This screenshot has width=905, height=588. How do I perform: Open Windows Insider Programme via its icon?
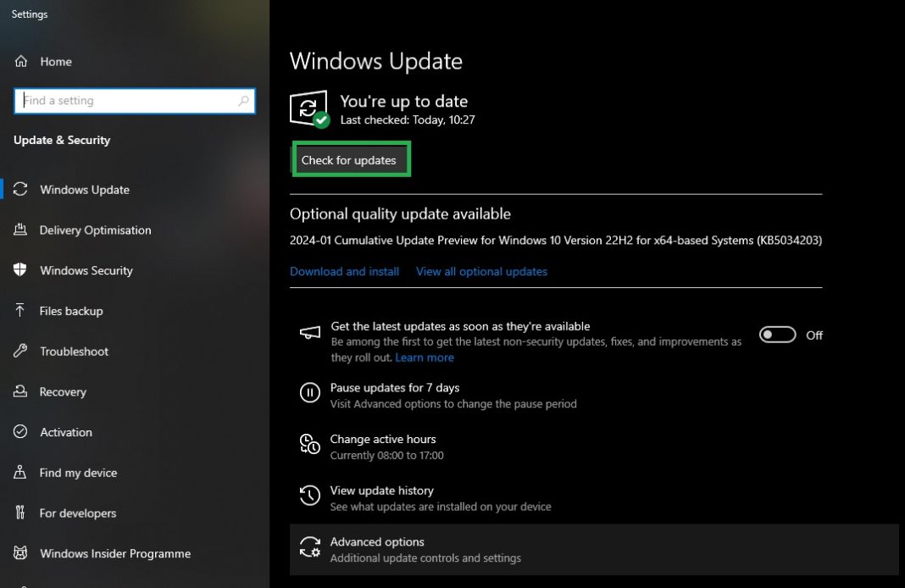(x=21, y=553)
